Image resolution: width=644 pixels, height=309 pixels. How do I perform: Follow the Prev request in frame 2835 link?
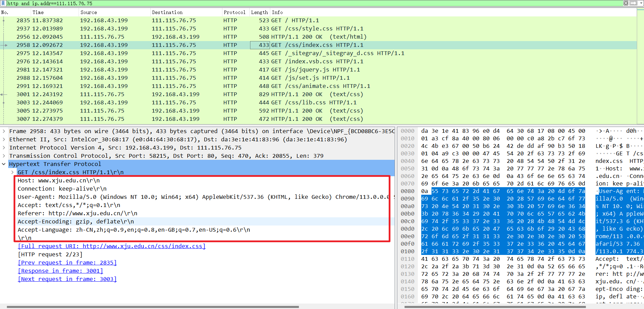click(x=67, y=262)
